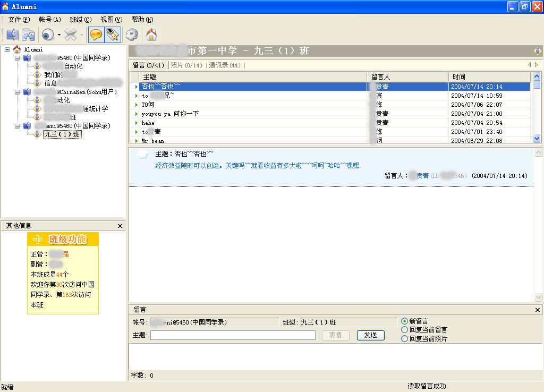
Task: Click the gray X delete icon in the toolbar
Action: click(71, 35)
